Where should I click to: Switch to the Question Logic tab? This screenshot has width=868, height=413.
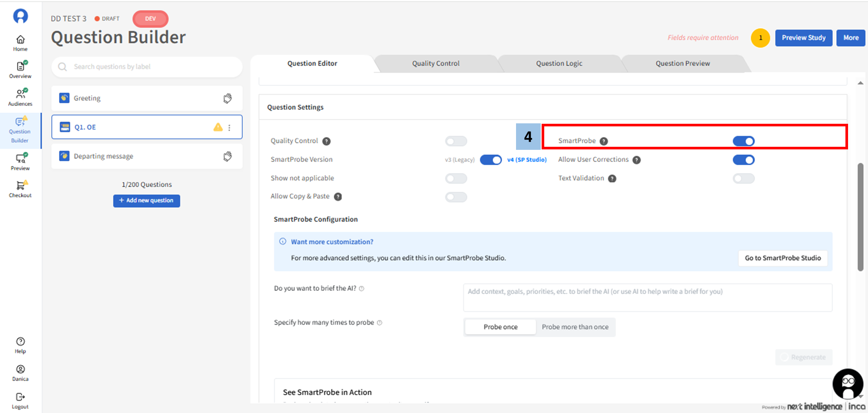pos(559,63)
